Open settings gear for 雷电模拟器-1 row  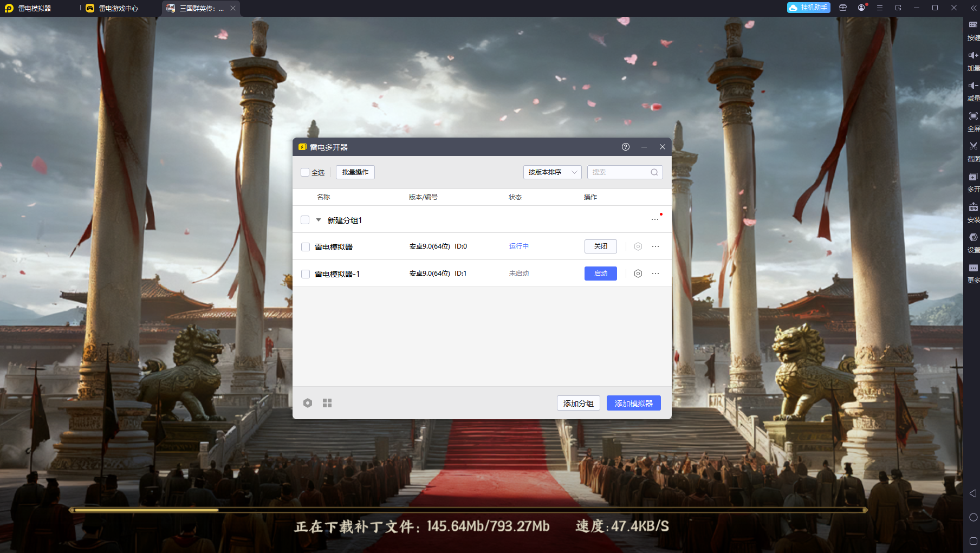(638, 274)
